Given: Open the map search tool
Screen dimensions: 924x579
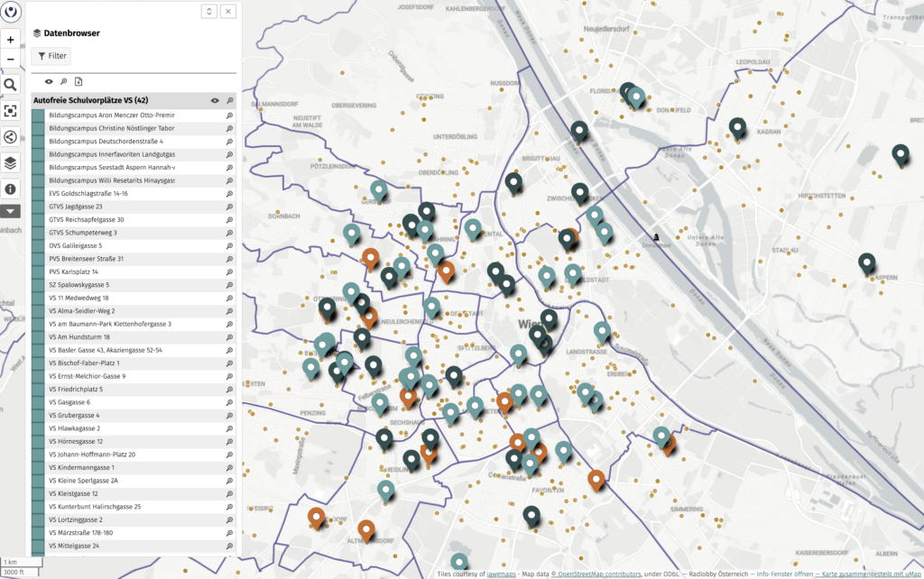Looking at the screenshot, I should [11, 85].
